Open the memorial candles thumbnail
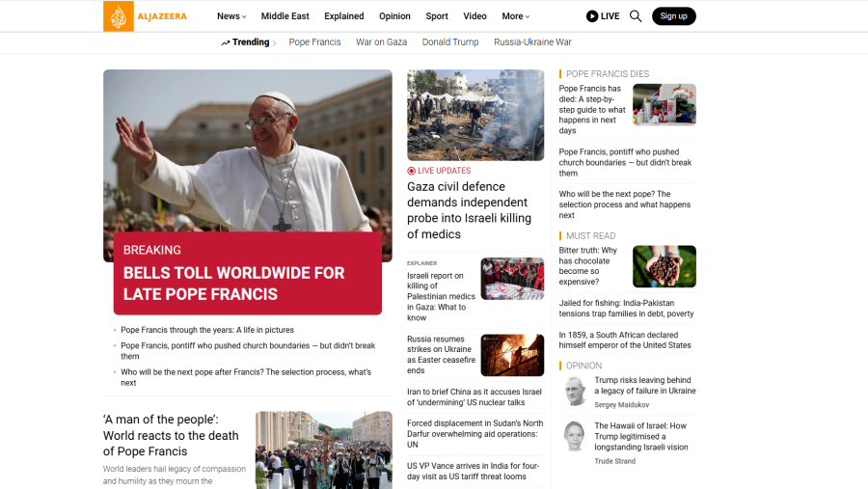868x489 pixels. pos(665,105)
